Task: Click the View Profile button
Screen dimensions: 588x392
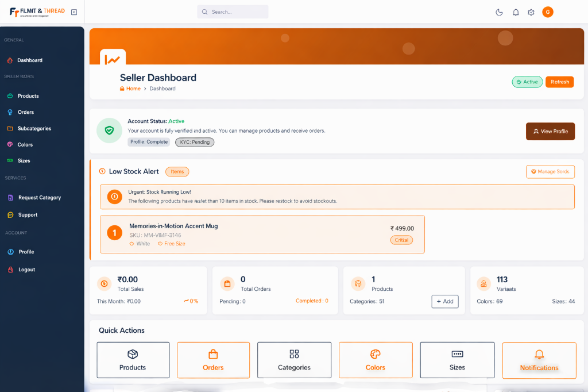Action: pyautogui.click(x=550, y=131)
